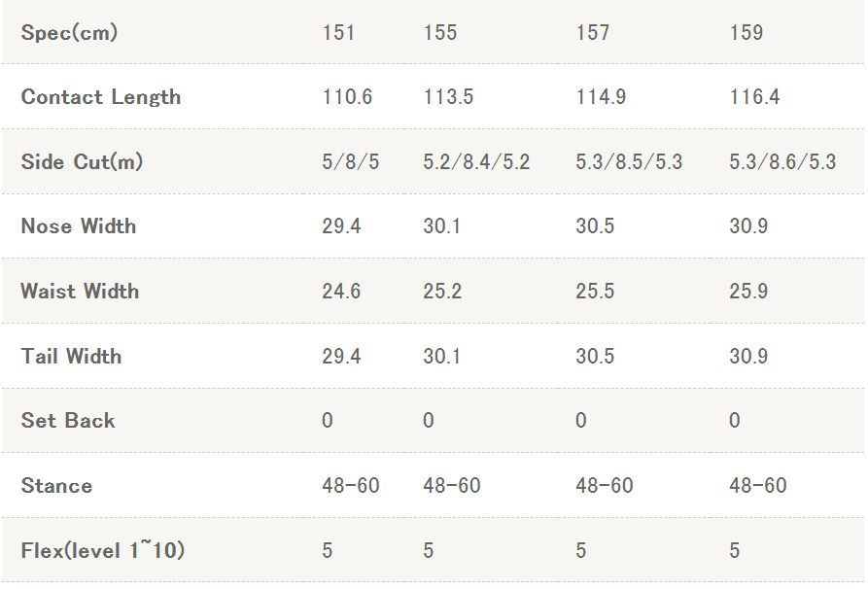Click side cut value 5.3/8.6/5.3
The image size is (868, 589).
[782, 162]
